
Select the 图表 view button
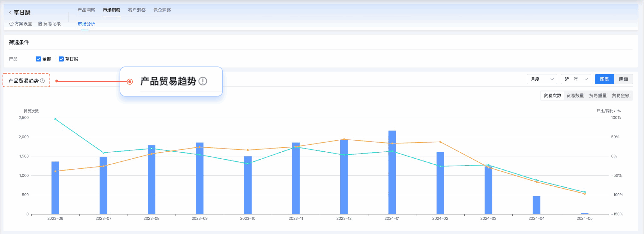click(604, 79)
